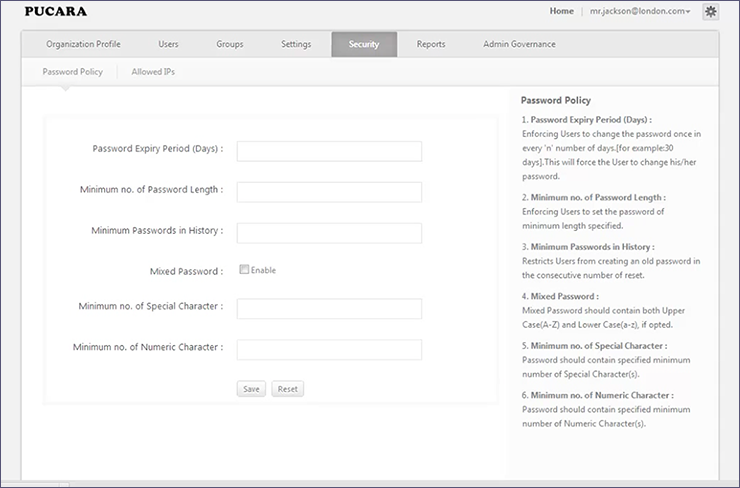Open the Organization Profile tab
740x488 pixels.
click(x=83, y=44)
